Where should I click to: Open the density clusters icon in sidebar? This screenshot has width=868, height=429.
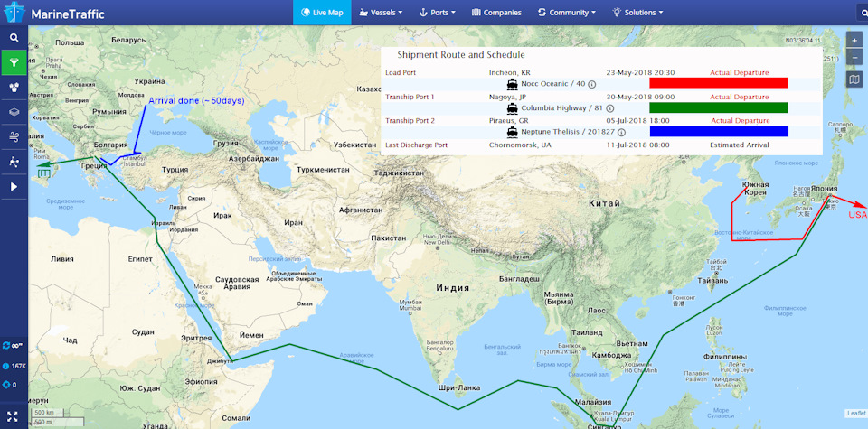tap(14, 88)
